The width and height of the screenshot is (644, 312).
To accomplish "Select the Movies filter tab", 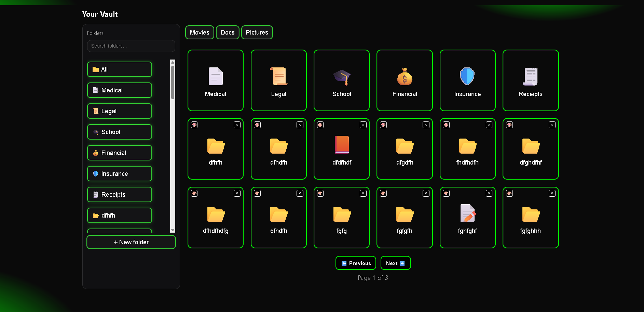I will click(200, 32).
